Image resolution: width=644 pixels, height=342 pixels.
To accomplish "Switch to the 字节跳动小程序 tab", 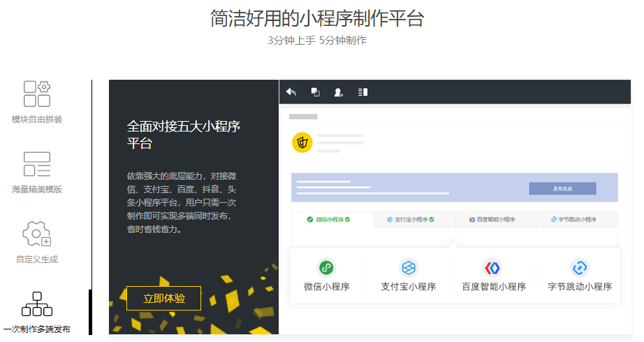I will tap(577, 220).
